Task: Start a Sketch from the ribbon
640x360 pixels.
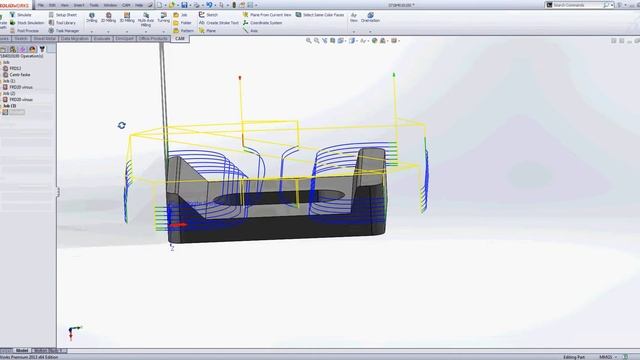Action: coord(208,15)
